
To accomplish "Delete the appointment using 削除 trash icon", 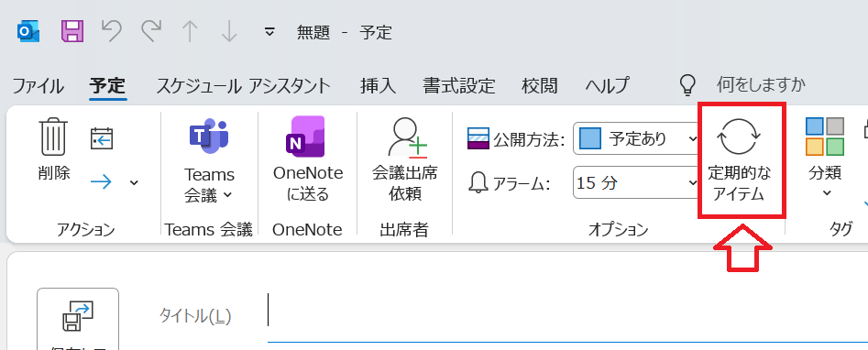I will [x=54, y=149].
